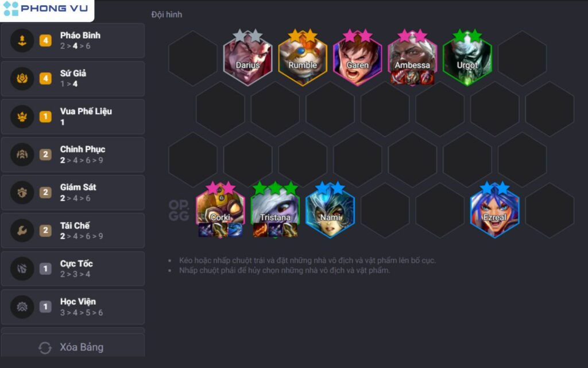Click the Vua Phế Liệu trait row
The height and width of the screenshot is (368, 588).
[x=73, y=116]
